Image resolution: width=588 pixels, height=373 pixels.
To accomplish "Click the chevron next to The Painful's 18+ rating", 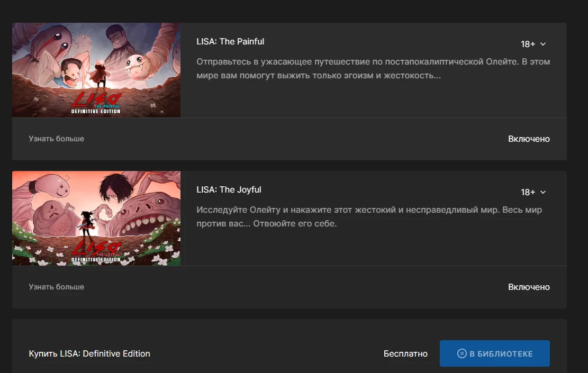I will 542,44.
